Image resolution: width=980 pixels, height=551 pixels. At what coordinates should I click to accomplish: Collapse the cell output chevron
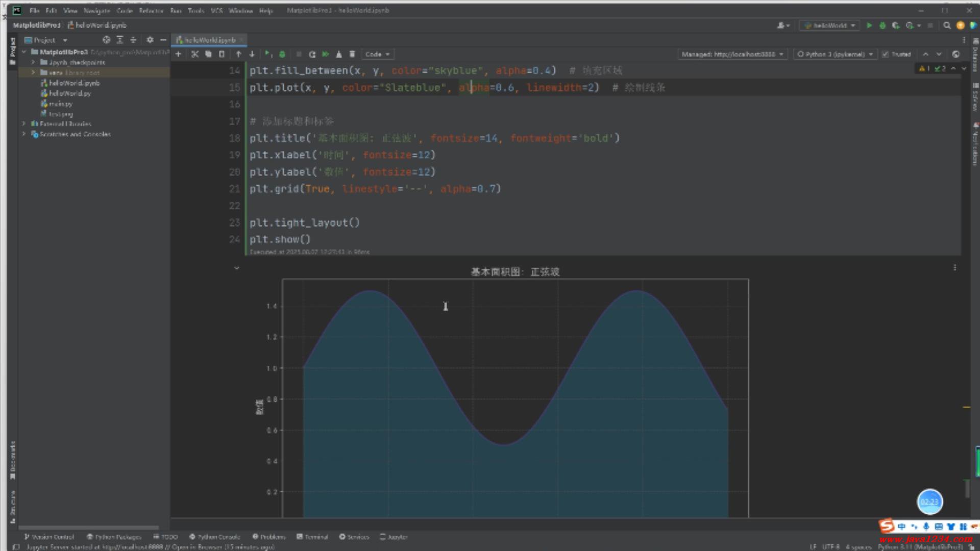[x=236, y=268]
